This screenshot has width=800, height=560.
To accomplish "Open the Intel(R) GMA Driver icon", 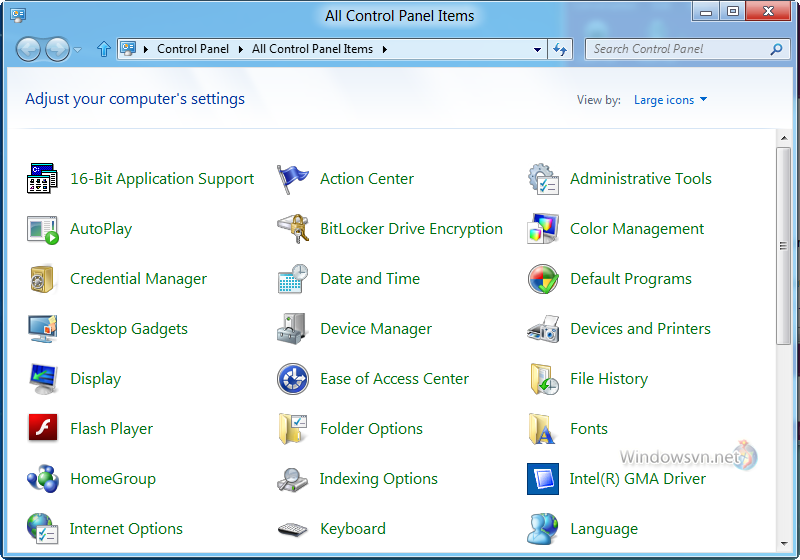I will pyautogui.click(x=543, y=479).
